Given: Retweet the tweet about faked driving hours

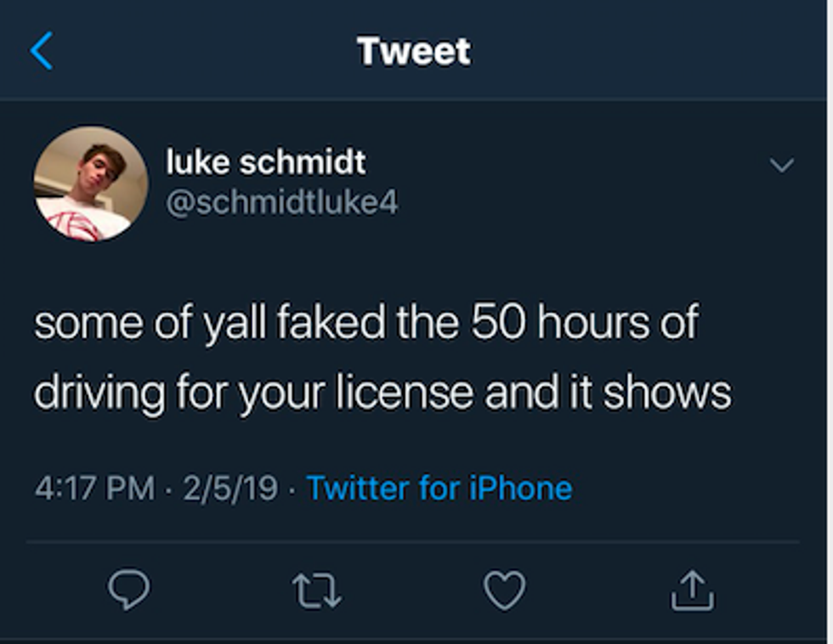Looking at the screenshot, I should [x=318, y=589].
